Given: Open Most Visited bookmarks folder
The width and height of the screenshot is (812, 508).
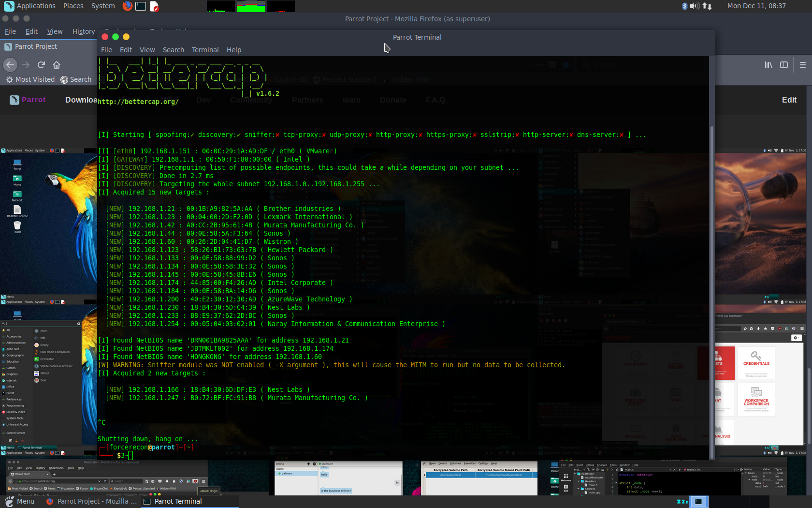Looking at the screenshot, I should tap(30, 79).
